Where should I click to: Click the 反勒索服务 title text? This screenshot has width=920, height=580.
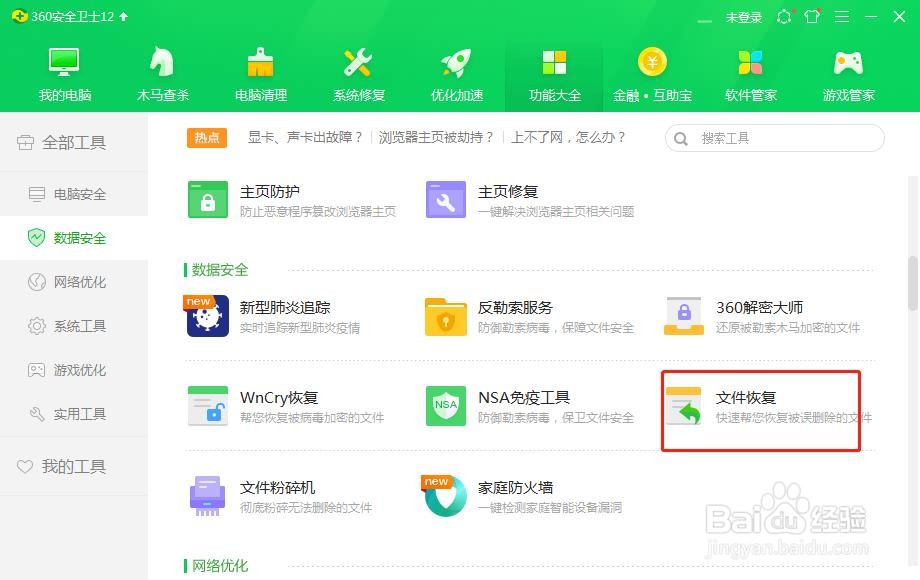point(515,307)
